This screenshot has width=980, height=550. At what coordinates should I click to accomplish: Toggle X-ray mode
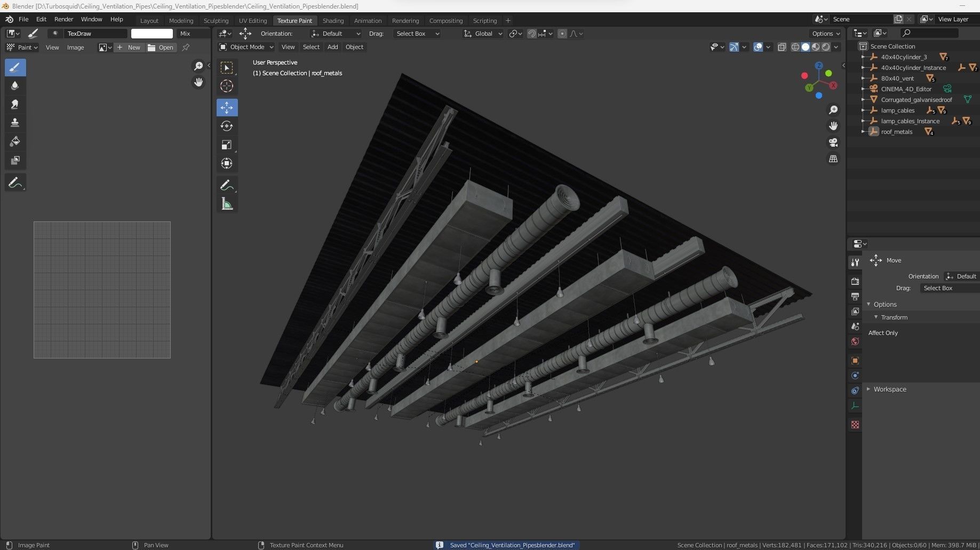tap(782, 47)
